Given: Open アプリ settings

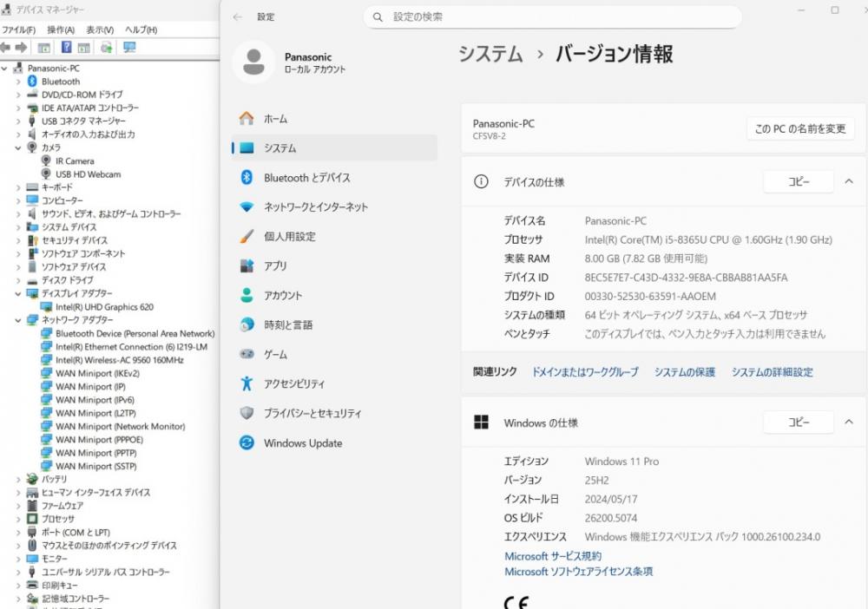Looking at the screenshot, I should (x=334, y=266).
